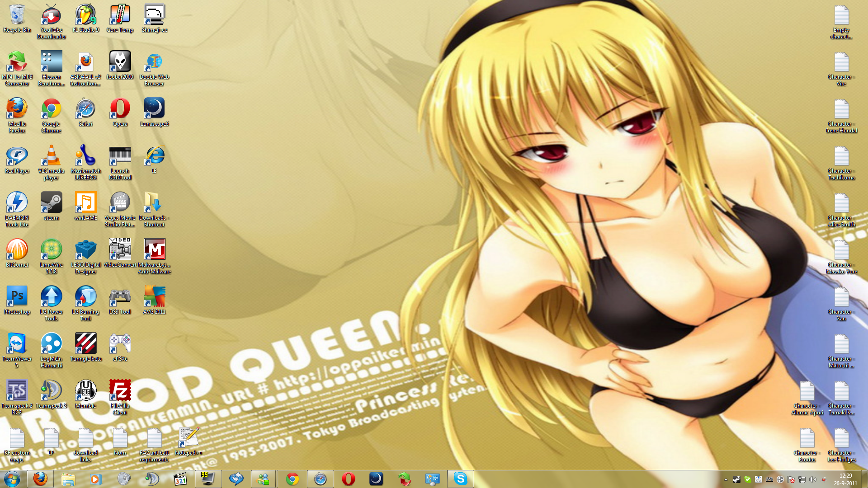Viewport: 868px width, 488px height.
Task: Select LogMeIn Hamachi desktop icon
Action: click(x=52, y=351)
